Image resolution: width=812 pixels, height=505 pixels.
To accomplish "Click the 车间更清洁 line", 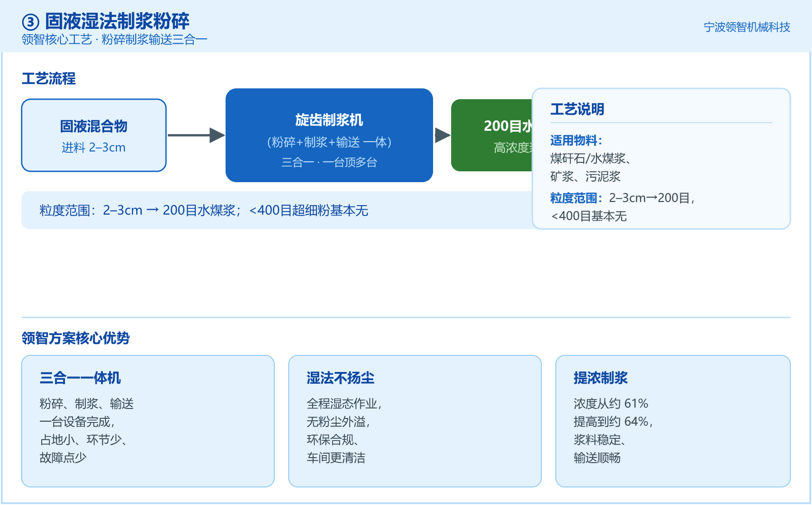I will point(336,458).
